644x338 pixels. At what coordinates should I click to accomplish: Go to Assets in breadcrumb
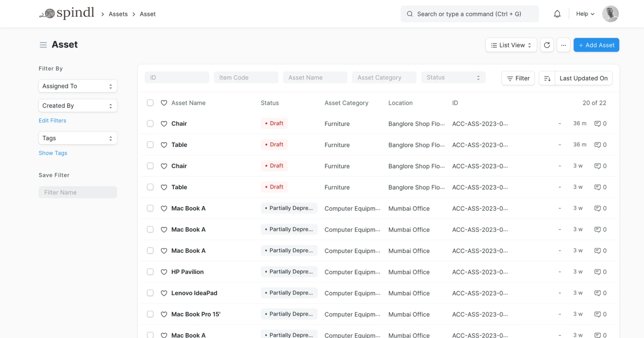tap(118, 14)
